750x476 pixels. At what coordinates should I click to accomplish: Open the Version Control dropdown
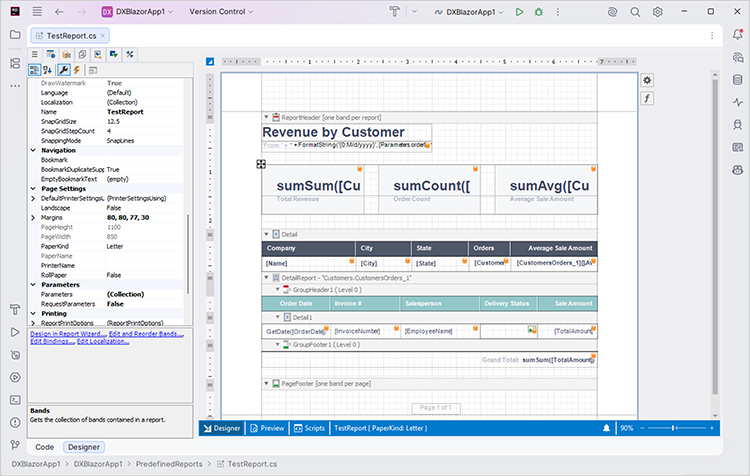(x=221, y=12)
